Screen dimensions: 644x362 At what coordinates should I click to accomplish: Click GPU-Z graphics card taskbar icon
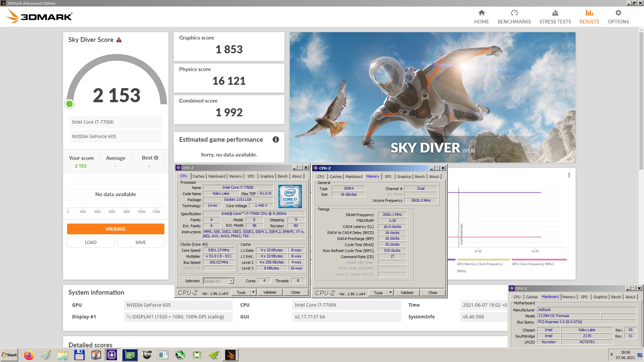[130, 355]
